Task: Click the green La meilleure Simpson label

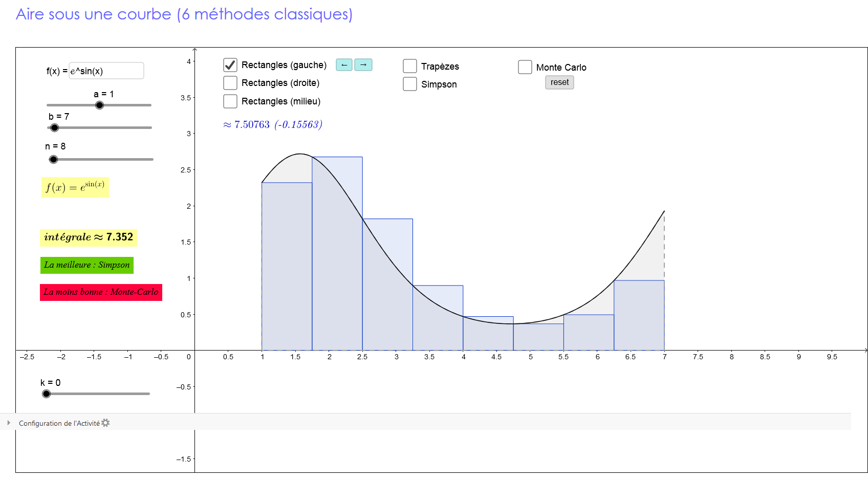Action: click(87, 265)
